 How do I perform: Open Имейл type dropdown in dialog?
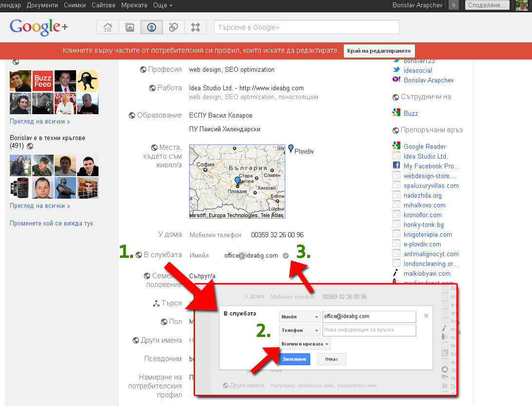(x=299, y=317)
